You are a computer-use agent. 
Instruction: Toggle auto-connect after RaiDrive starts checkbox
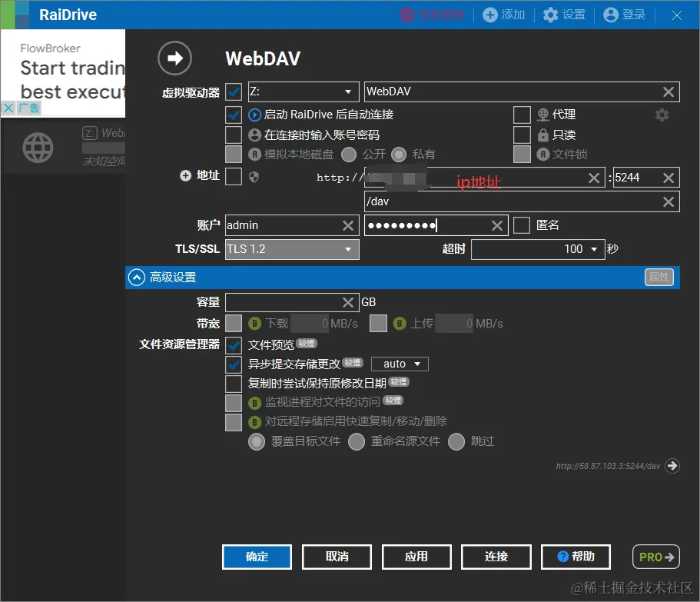click(234, 115)
